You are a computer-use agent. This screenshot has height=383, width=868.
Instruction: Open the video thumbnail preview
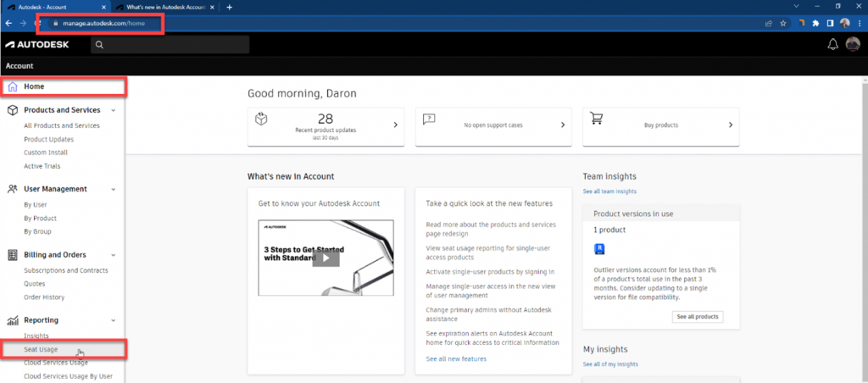(325, 258)
